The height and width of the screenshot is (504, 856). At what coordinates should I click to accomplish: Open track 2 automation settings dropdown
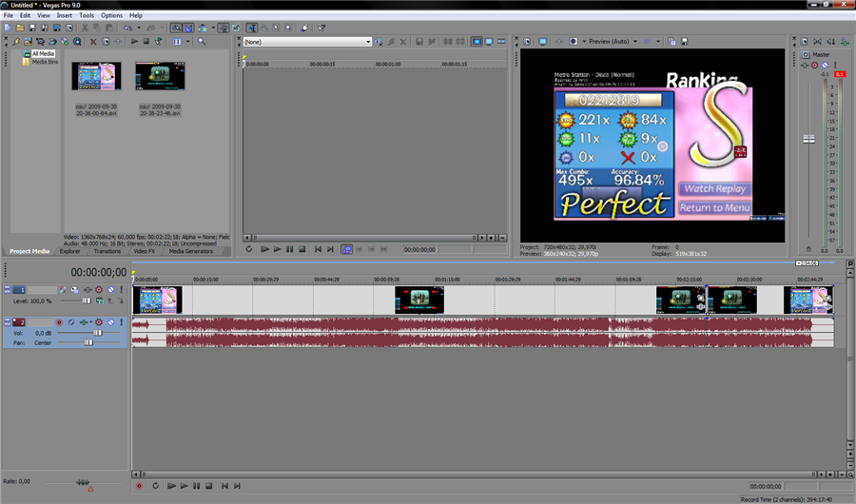click(x=91, y=322)
